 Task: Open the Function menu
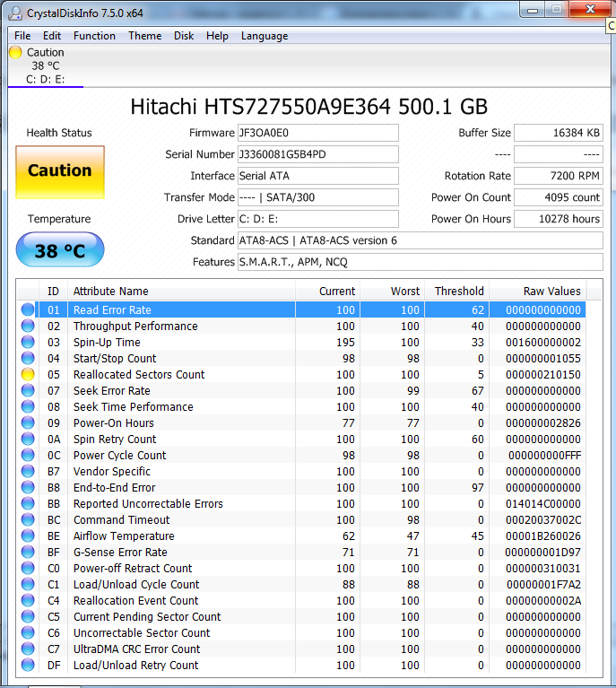(94, 36)
